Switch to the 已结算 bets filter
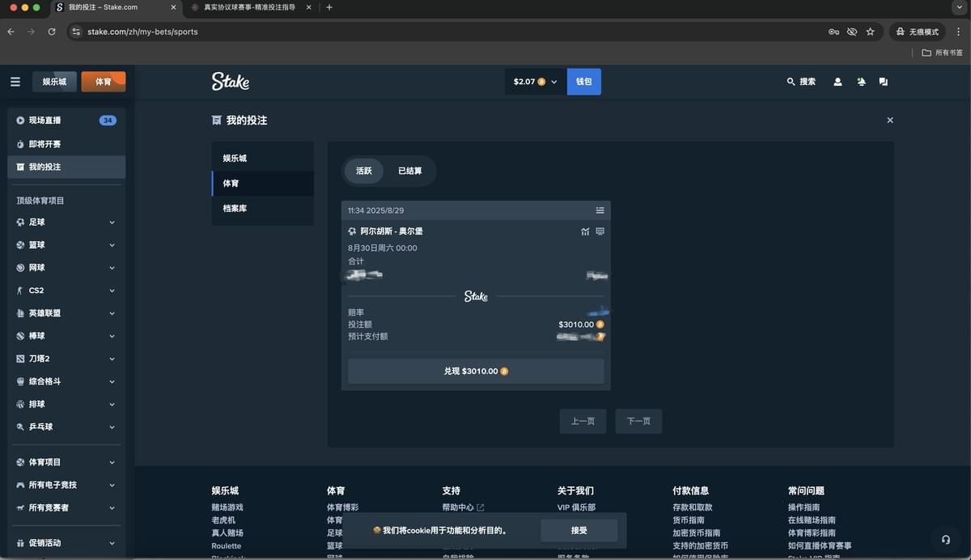971x560 pixels. tap(409, 171)
